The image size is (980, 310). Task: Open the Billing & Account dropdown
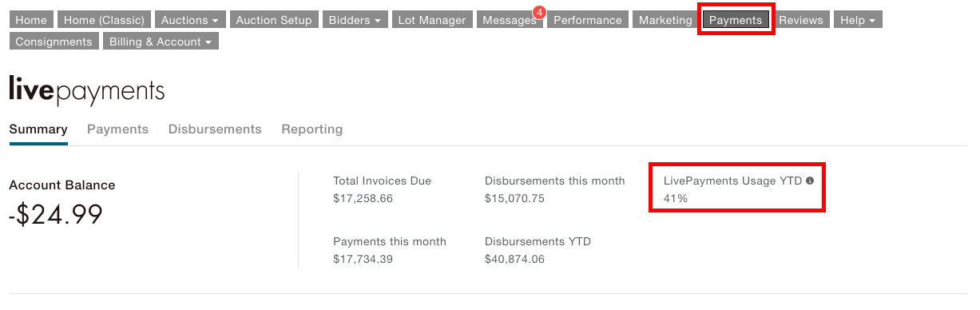[161, 42]
